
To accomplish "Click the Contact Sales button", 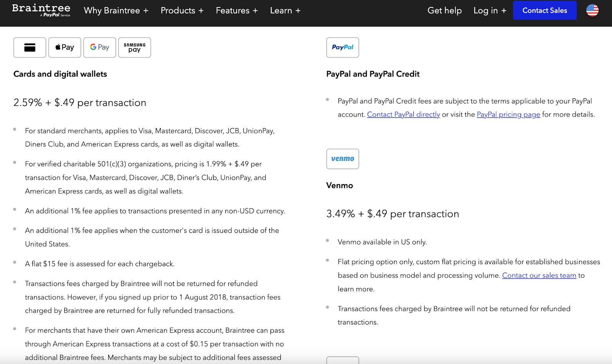I will point(545,10).
